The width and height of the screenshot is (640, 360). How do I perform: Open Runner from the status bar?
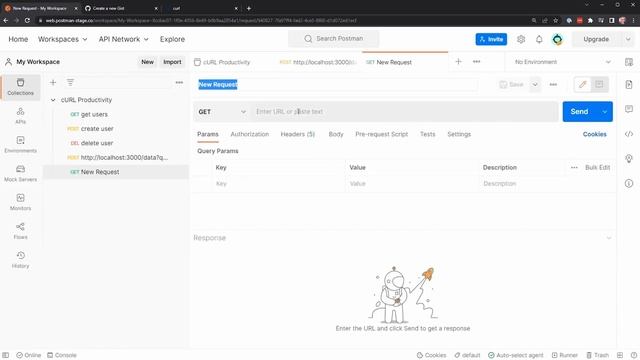click(564, 355)
